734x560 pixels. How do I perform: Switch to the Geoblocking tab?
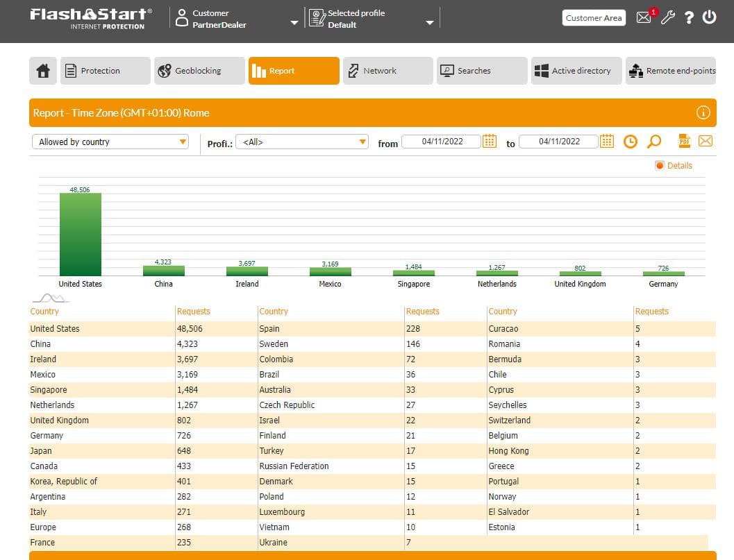point(199,71)
